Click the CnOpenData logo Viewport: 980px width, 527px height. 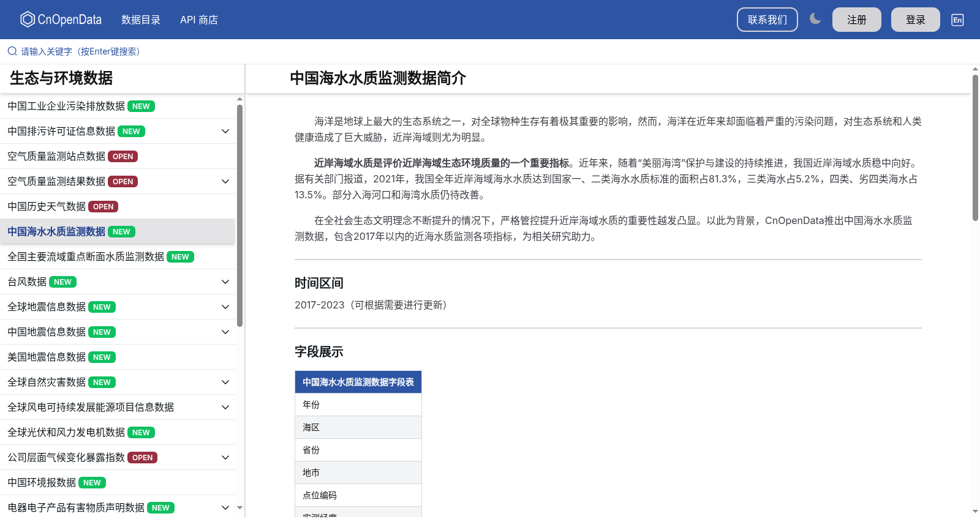pos(61,20)
